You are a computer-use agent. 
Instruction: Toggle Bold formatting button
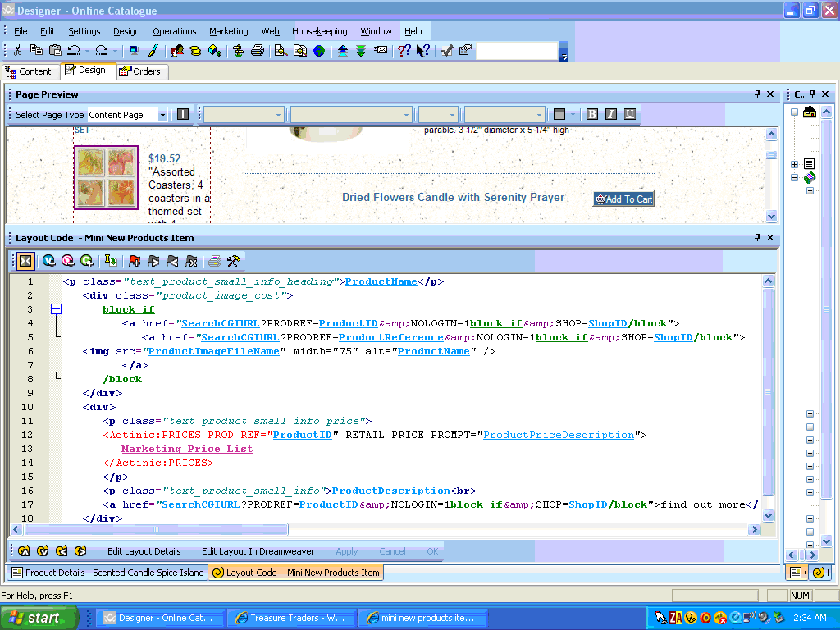pyautogui.click(x=591, y=115)
